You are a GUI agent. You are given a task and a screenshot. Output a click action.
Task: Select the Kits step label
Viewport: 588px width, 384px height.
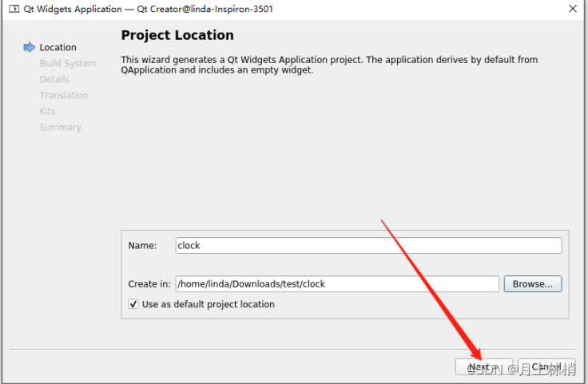[x=47, y=111]
